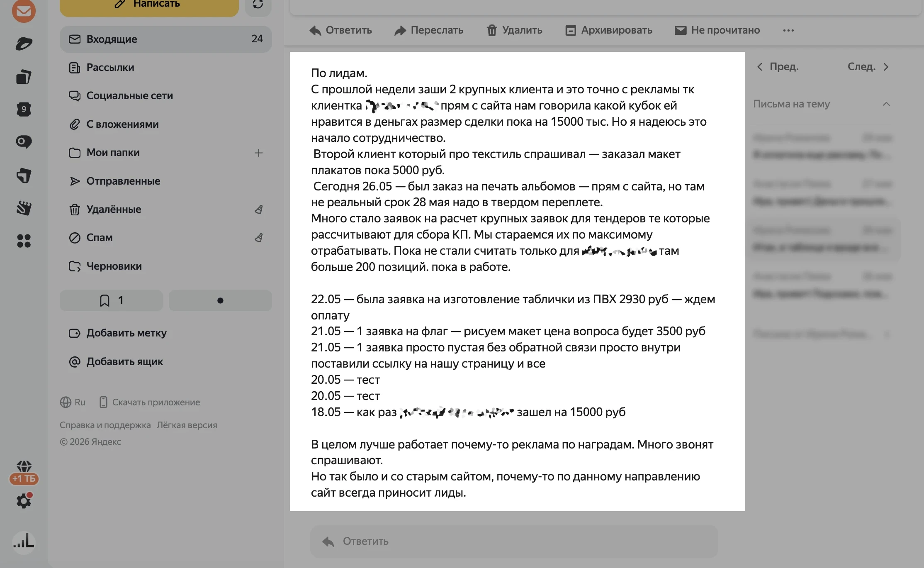Go to next email with След.

tap(868, 67)
